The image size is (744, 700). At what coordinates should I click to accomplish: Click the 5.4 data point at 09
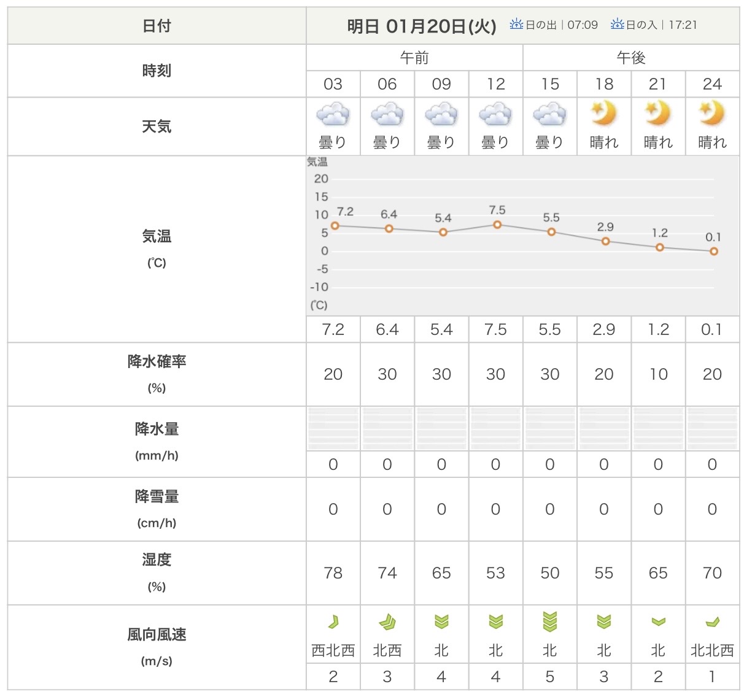pos(443,233)
